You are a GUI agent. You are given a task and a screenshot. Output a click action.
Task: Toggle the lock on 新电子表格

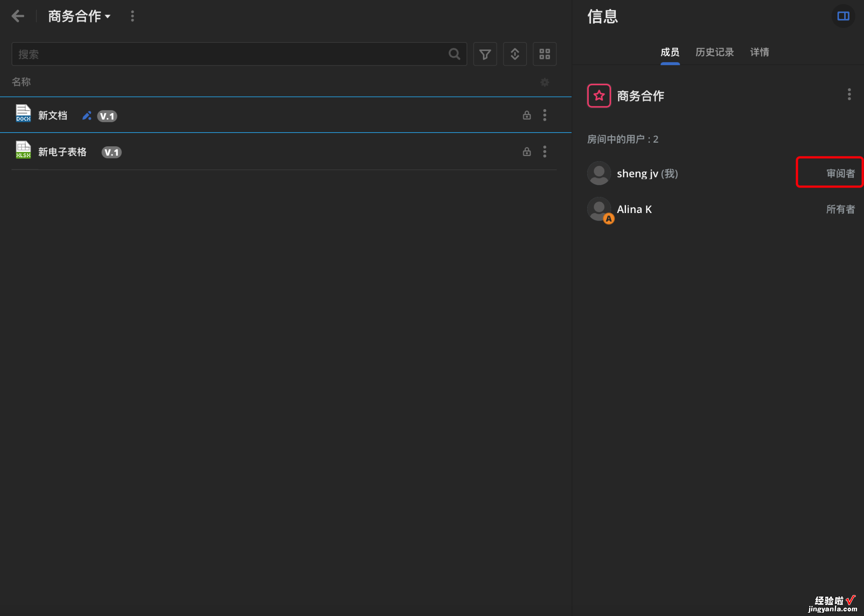[x=527, y=152]
